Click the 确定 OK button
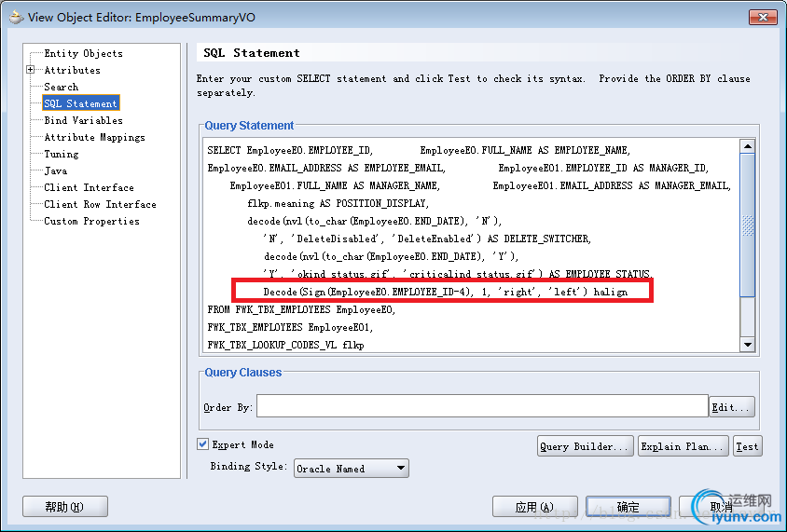 (628, 507)
